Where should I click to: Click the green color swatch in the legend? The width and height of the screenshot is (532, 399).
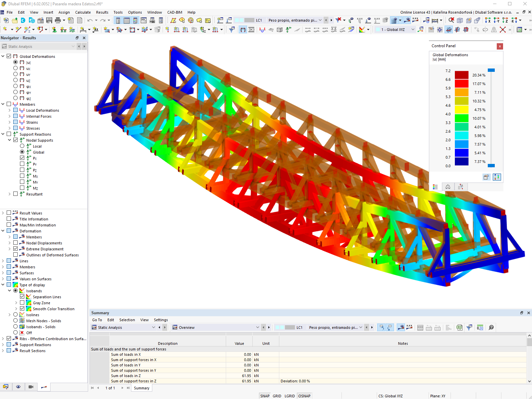click(462, 118)
